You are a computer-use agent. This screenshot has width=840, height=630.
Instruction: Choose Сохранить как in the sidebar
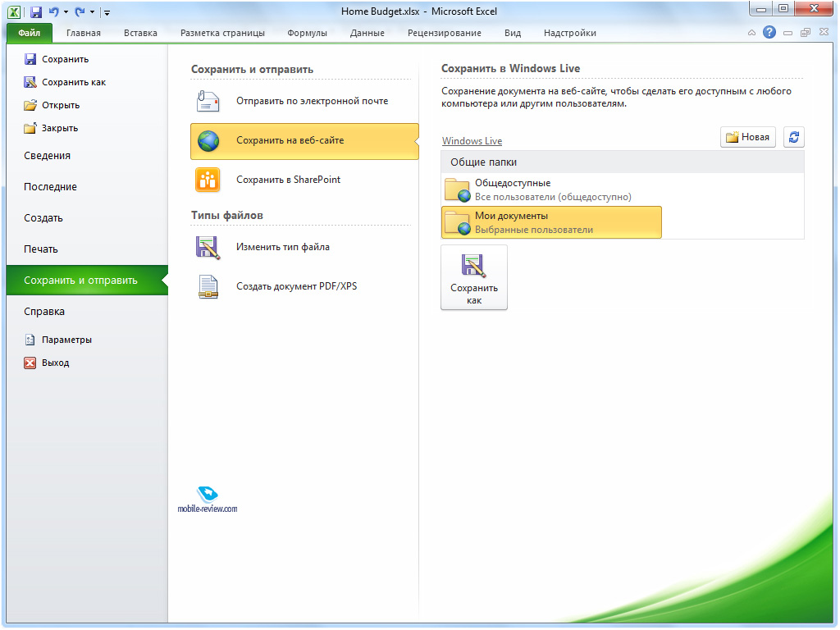pos(65,82)
